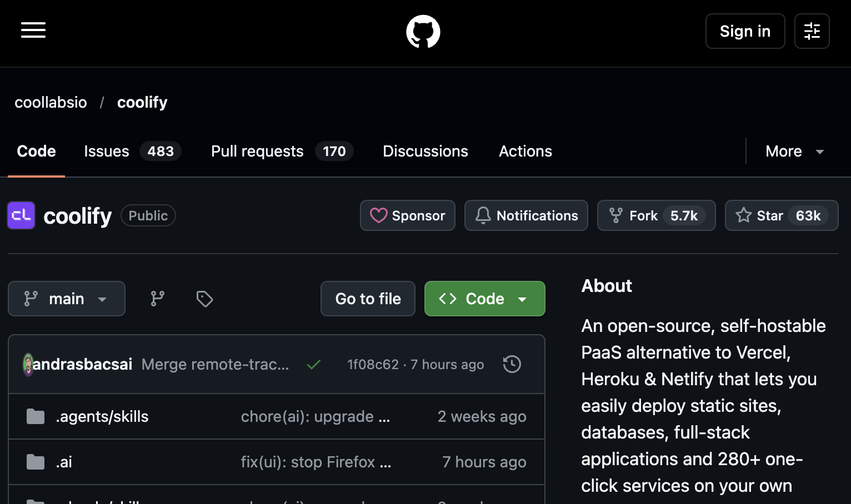The width and height of the screenshot is (851, 504).
Task: Click the 5.7k fork count
Action: pos(684,215)
